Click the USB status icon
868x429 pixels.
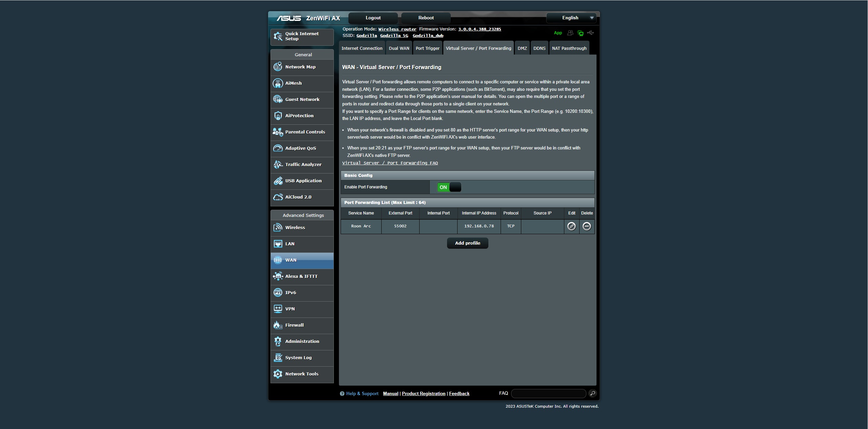[591, 33]
